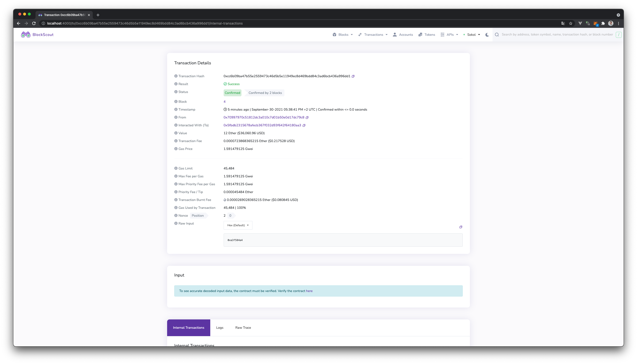Focus the address search field

pyautogui.click(x=557, y=35)
